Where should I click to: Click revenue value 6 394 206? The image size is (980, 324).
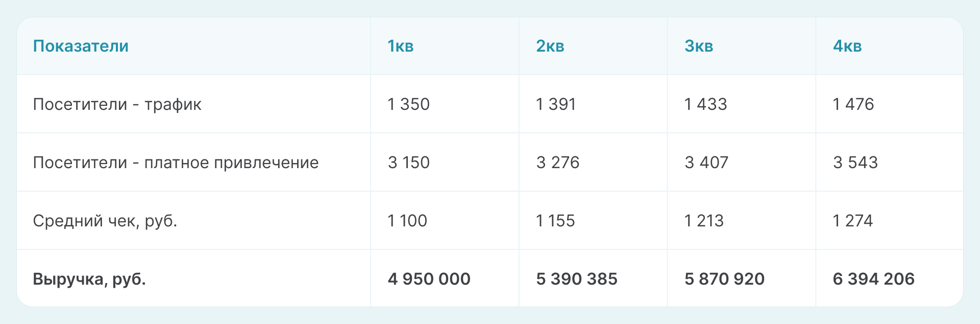(873, 279)
